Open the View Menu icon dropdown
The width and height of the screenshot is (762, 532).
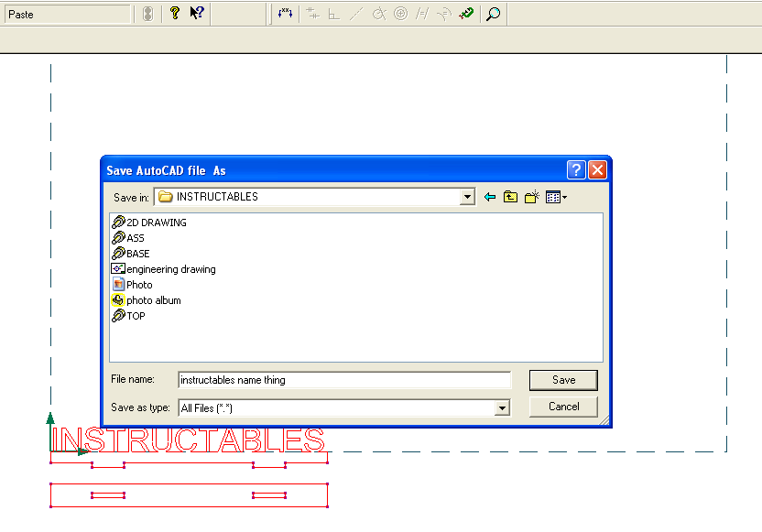pyautogui.click(x=556, y=197)
